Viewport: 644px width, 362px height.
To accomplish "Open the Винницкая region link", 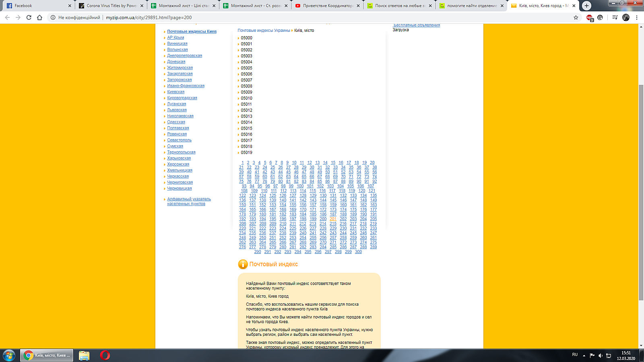I will click(x=177, y=43).
